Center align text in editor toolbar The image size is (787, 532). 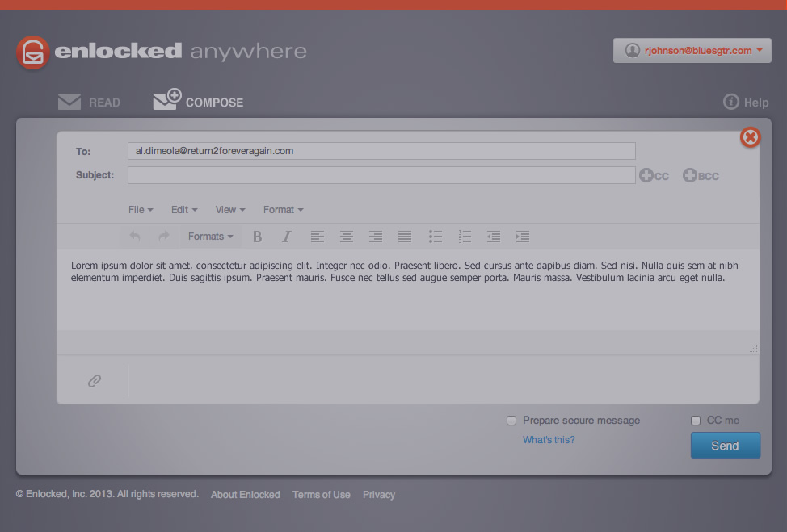[347, 237]
